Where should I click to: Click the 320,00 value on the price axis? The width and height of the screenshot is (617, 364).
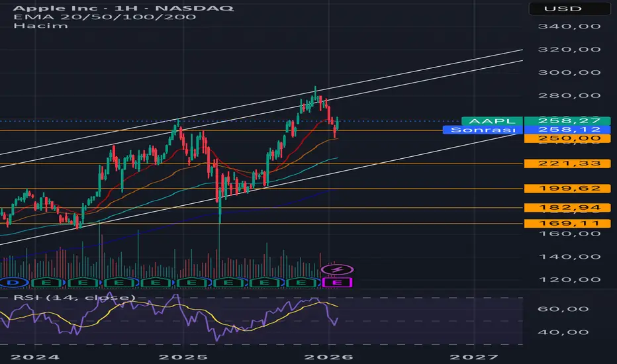[x=569, y=49]
